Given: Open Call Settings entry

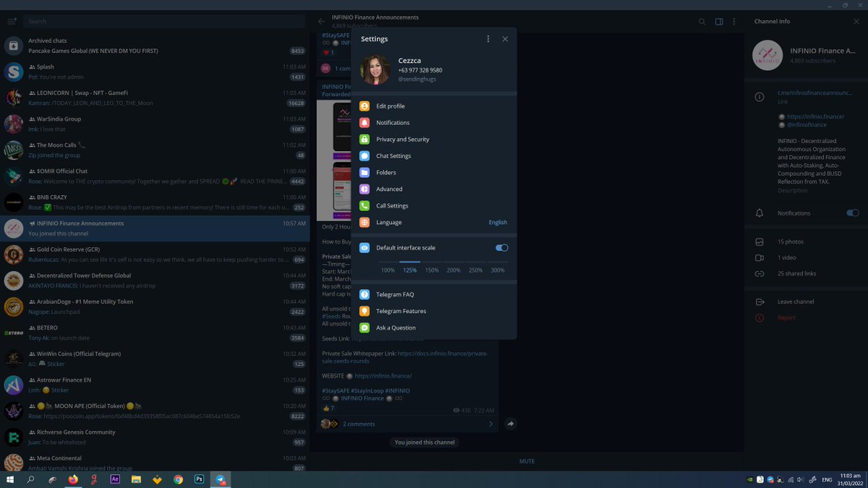Looking at the screenshot, I should [x=434, y=206].
